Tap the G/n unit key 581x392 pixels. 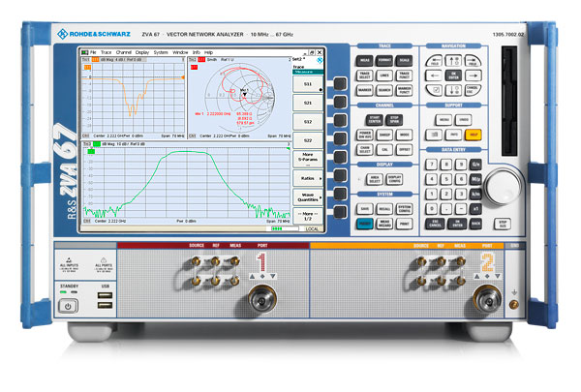coord(475,165)
